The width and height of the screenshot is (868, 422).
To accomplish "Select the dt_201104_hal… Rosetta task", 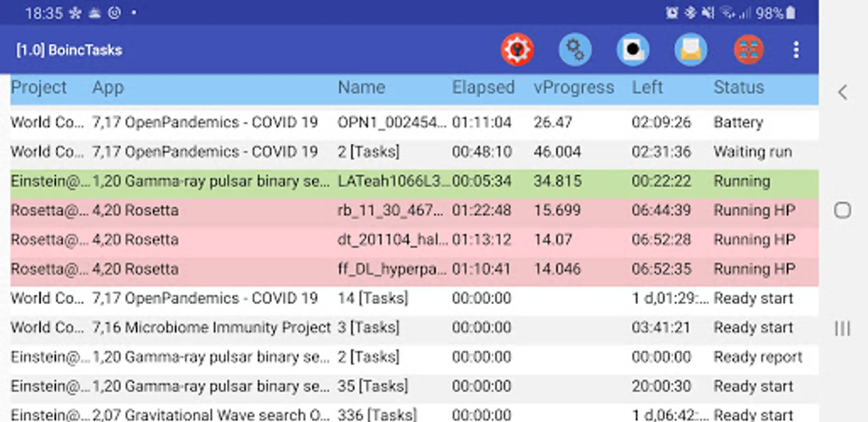I will [x=392, y=240].
